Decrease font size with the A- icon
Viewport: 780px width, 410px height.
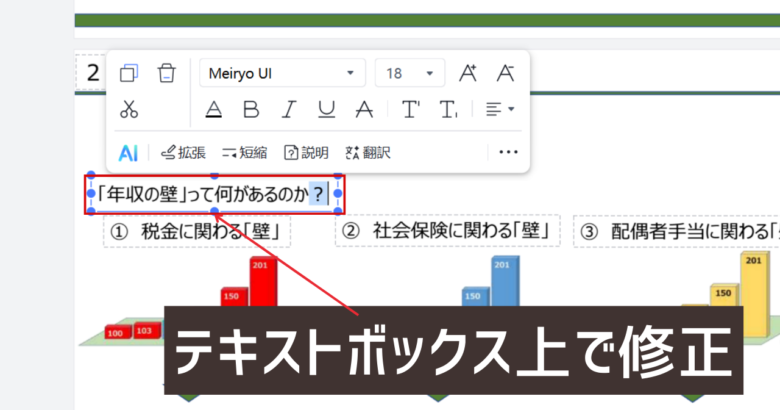coord(506,73)
